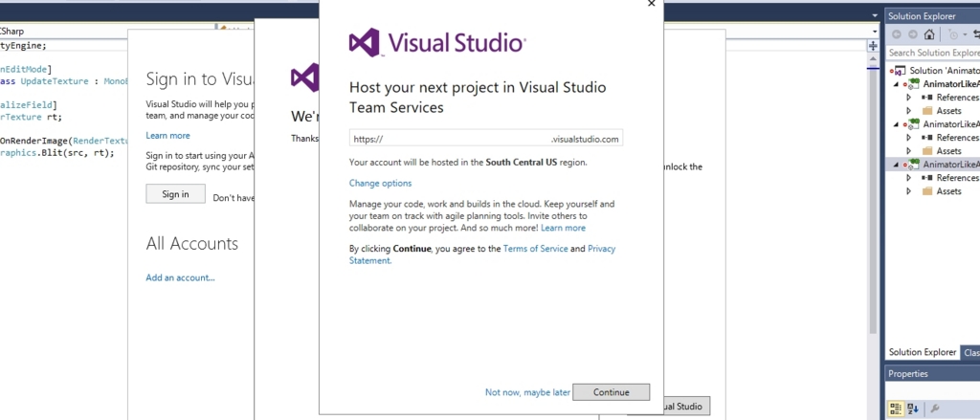Image resolution: width=980 pixels, height=420 pixels.
Task: Click References icon under the first project
Action: point(927,98)
